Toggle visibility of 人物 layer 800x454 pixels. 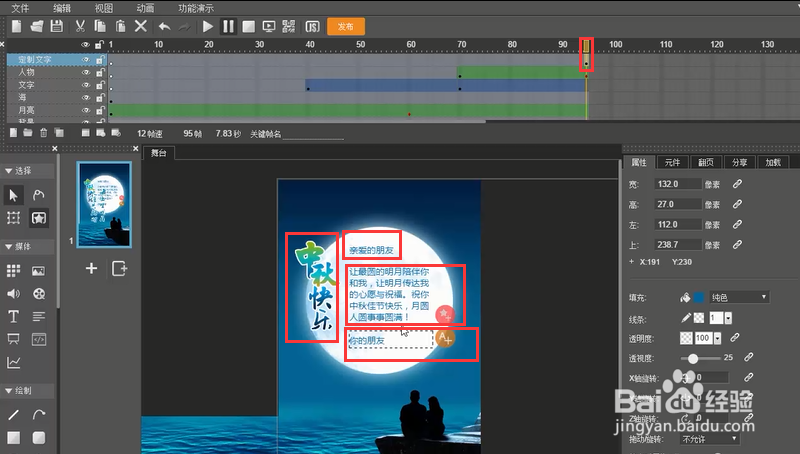85,72
